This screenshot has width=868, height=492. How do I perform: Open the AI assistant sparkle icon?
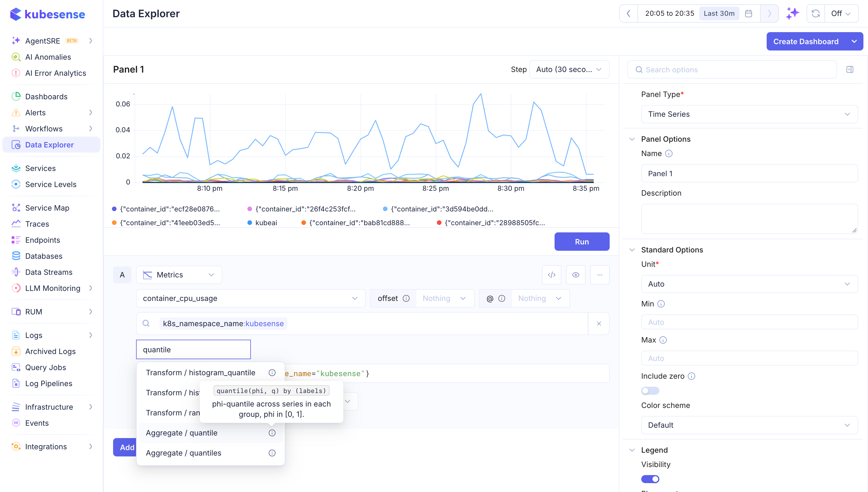coord(792,13)
